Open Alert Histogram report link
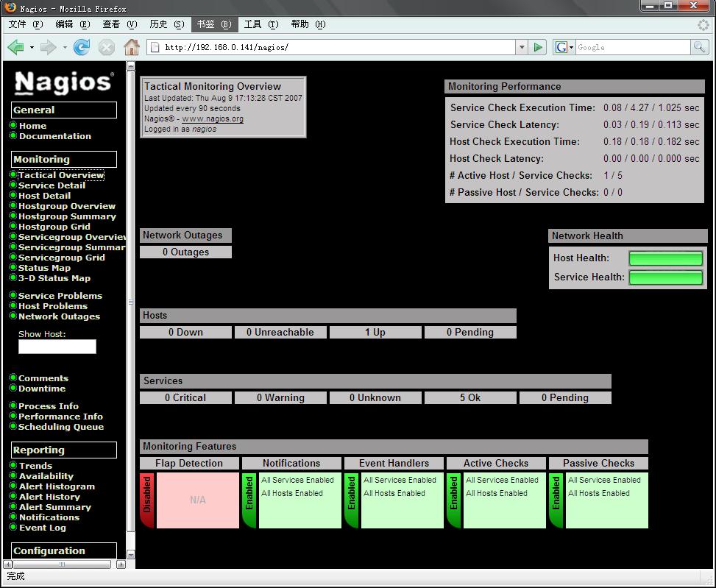This screenshot has height=588, width=716. (x=57, y=486)
